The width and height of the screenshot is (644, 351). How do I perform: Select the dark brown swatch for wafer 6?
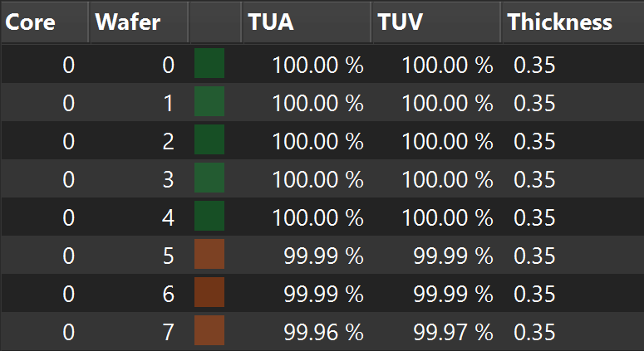click(209, 292)
